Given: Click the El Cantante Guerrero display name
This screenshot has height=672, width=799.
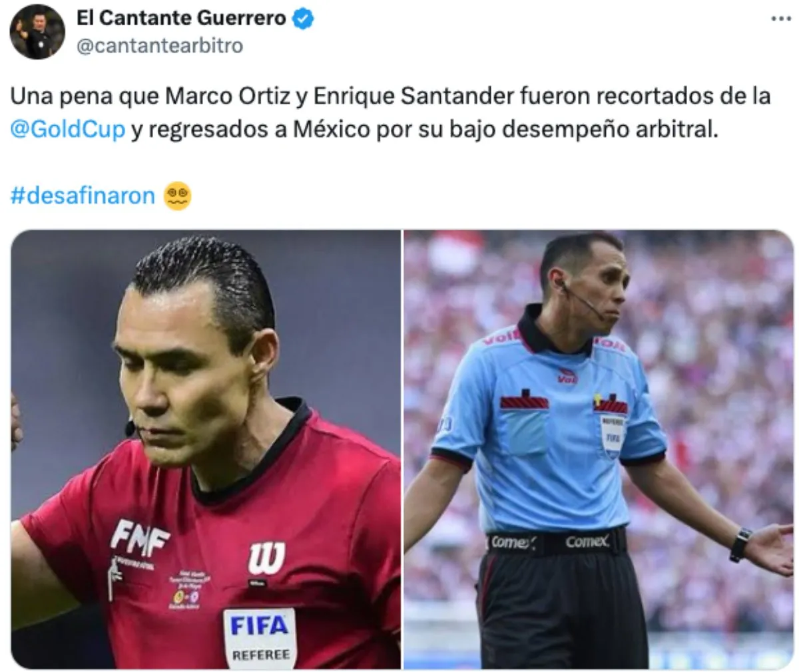Looking at the screenshot, I should coord(181,19).
